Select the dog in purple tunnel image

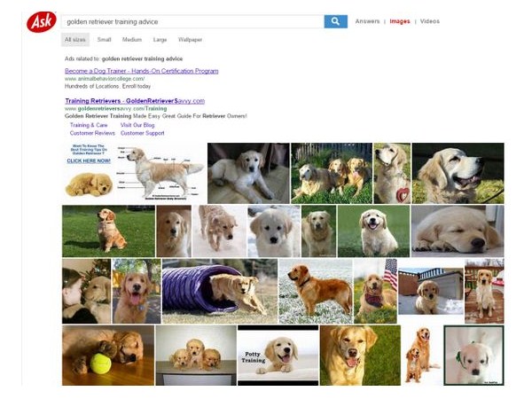pyautogui.click(x=219, y=291)
